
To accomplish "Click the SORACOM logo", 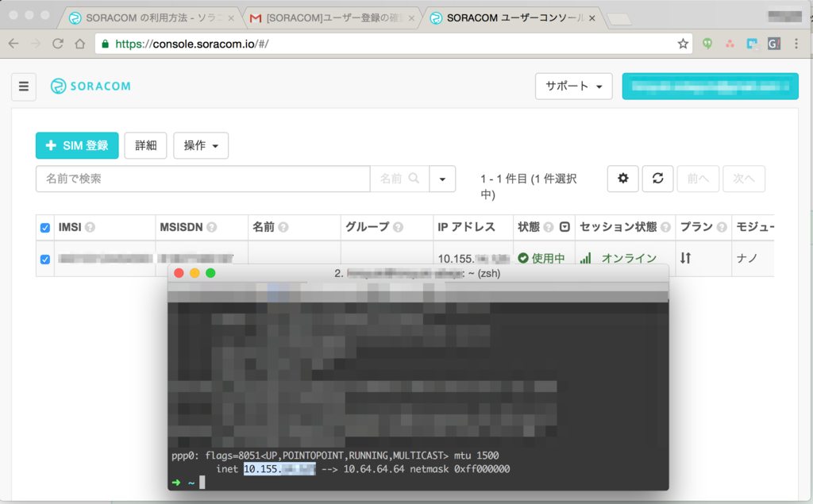I will click(x=91, y=86).
